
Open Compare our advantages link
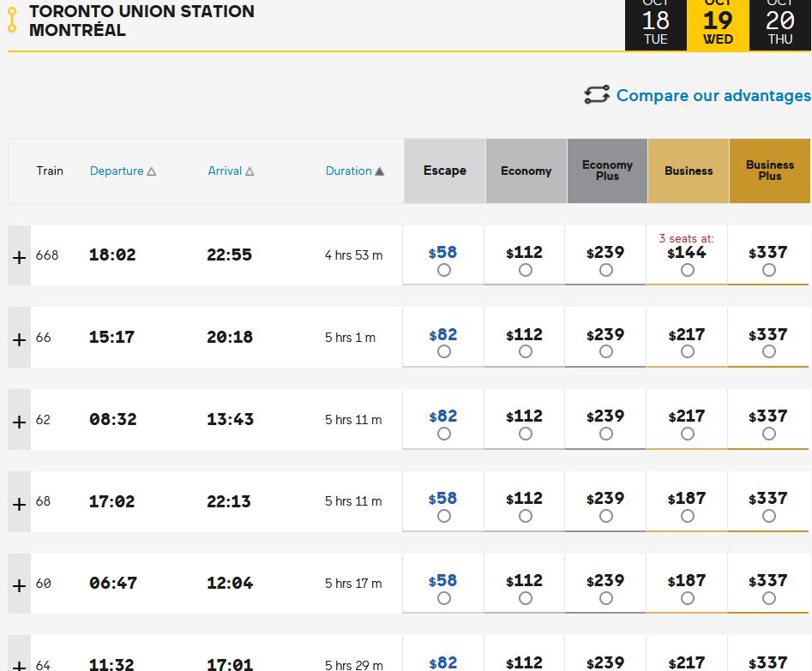coord(713,95)
